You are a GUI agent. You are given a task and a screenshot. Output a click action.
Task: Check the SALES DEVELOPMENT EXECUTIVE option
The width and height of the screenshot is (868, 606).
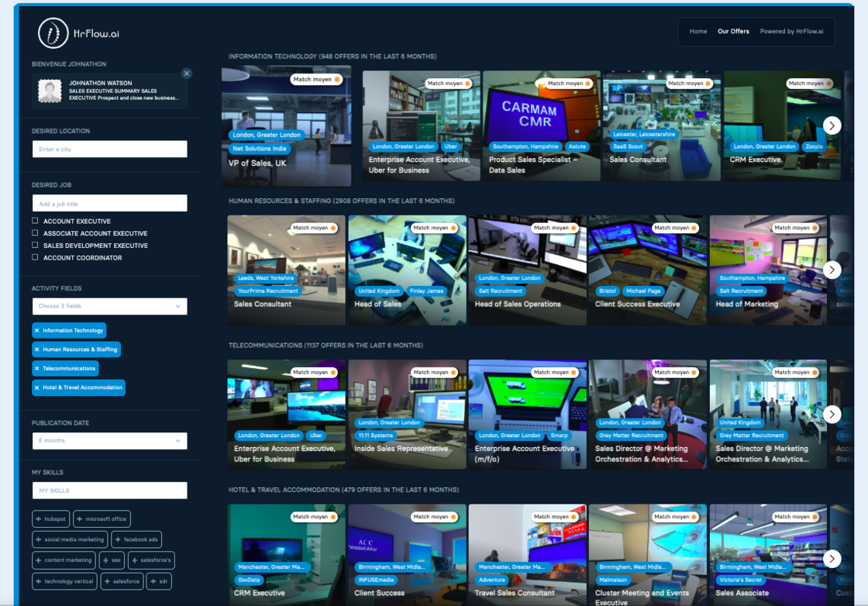coord(34,245)
